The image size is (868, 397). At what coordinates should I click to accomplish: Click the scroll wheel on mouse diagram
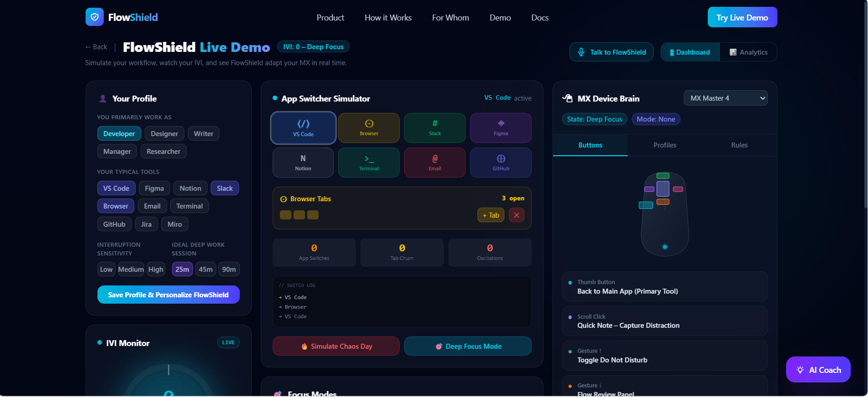pos(663,188)
